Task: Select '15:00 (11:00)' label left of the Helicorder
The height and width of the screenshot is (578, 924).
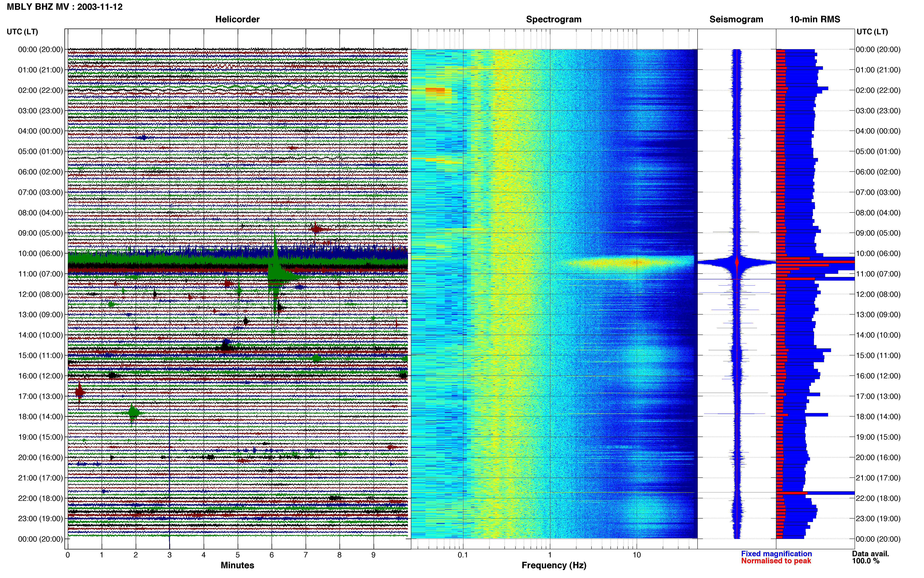Action: 40,356
